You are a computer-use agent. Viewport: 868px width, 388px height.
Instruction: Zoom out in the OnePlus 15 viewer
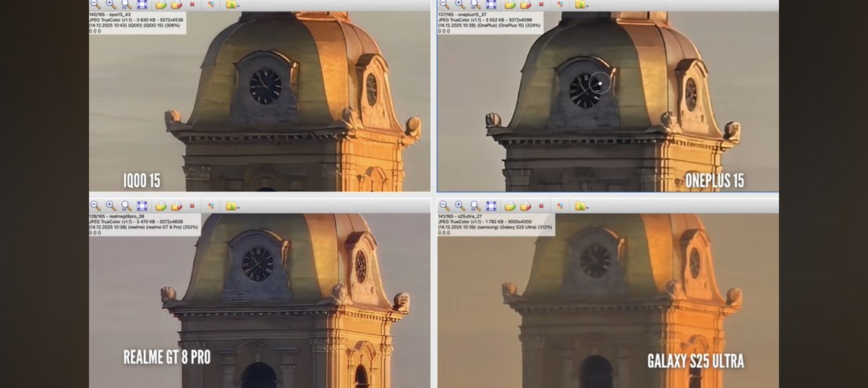point(444,4)
